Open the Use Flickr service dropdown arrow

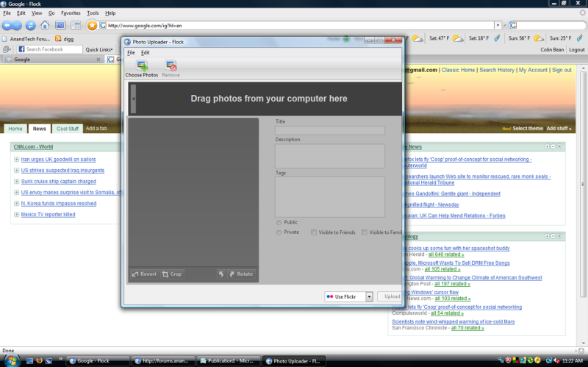pos(370,296)
